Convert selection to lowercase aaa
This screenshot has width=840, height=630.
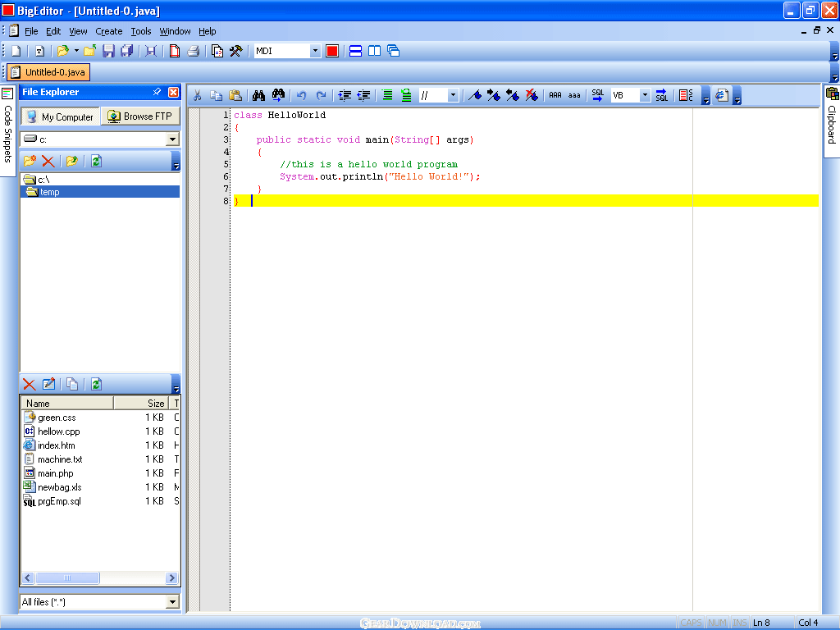pyautogui.click(x=574, y=95)
